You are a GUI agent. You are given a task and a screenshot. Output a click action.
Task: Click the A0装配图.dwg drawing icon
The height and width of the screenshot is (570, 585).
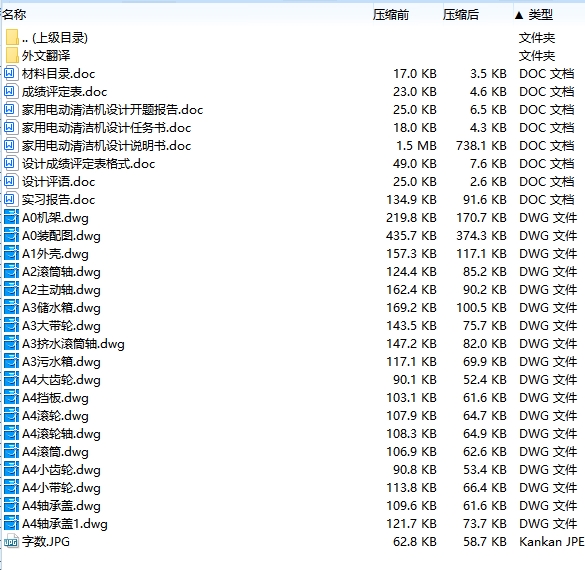coord(11,235)
